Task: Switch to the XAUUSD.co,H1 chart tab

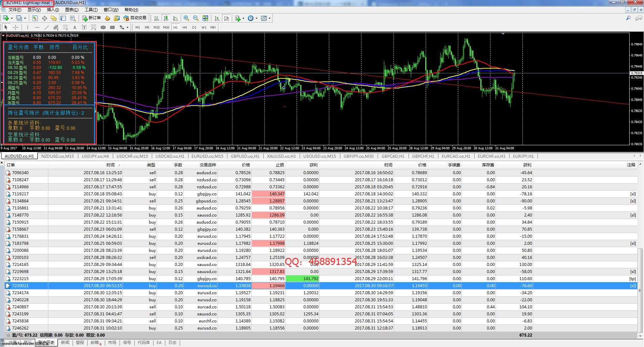Action: pyautogui.click(x=281, y=156)
